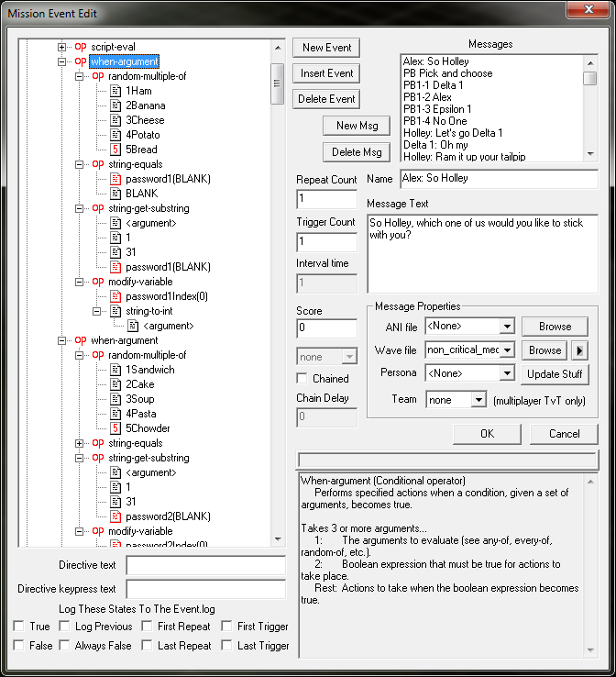The image size is (616, 677).
Task: Select message PB1-3 Epsilon 1
Action: point(437,109)
